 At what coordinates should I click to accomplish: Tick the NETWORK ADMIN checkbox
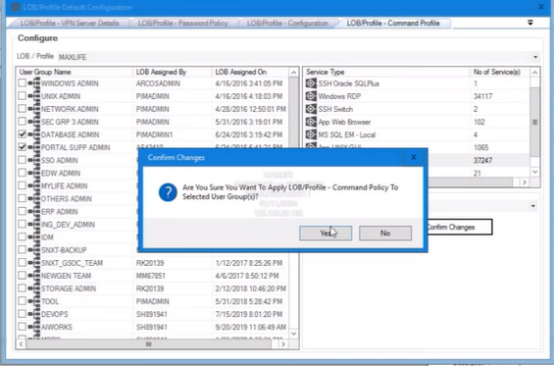point(22,108)
